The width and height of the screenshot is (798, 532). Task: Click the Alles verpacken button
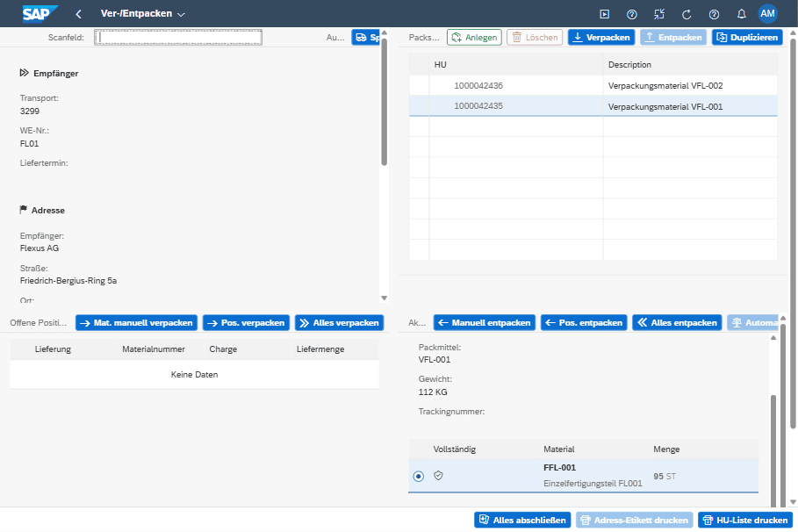pyautogui.click(x=340, y=323)
